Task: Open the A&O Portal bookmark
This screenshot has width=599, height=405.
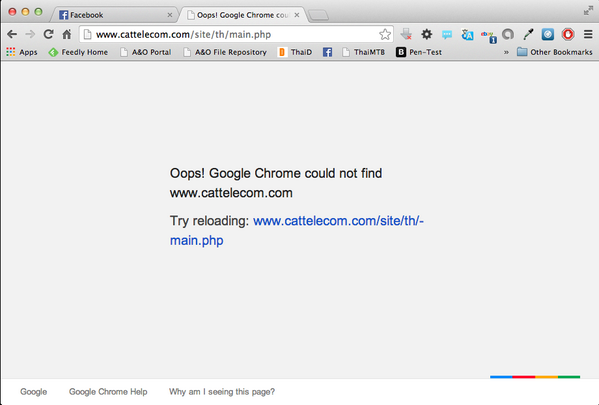Action: (146, 52)
